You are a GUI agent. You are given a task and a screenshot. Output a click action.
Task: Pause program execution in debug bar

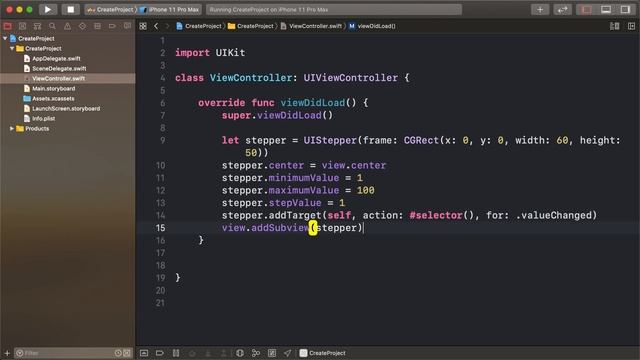pyautogui.click(x=176, y=353)
